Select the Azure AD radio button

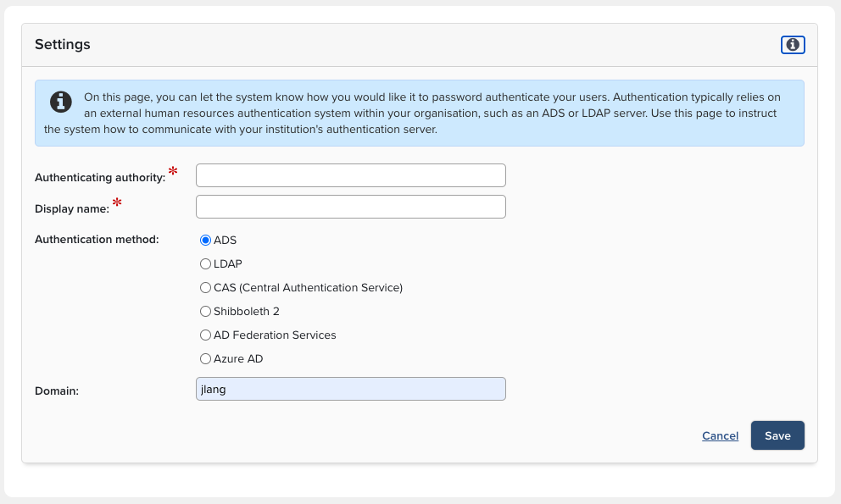(205, 359)
